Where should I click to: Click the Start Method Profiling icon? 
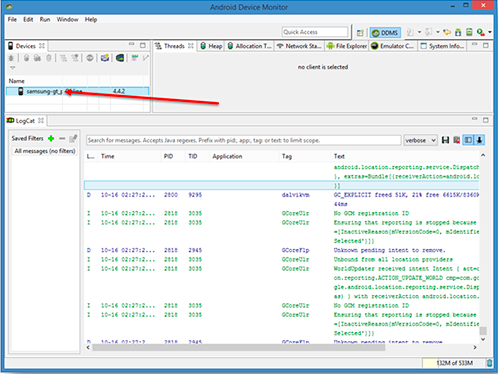(x=75, y=58)
